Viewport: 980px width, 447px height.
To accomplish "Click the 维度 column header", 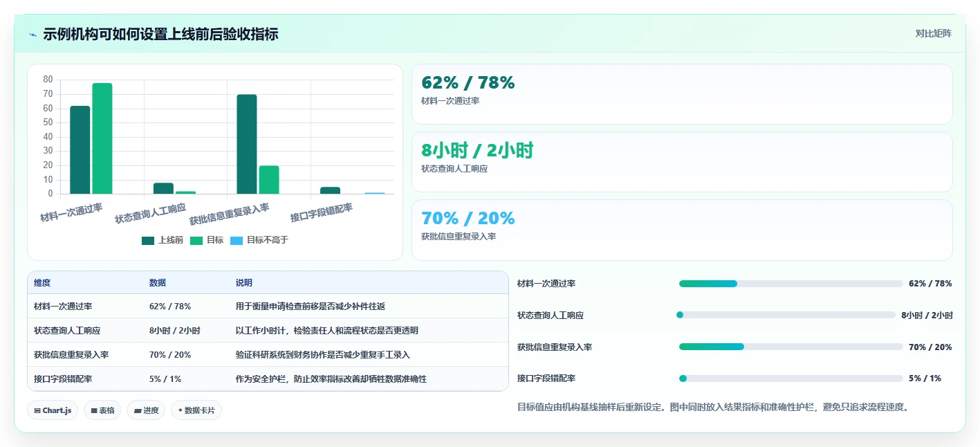I will 42,283.
